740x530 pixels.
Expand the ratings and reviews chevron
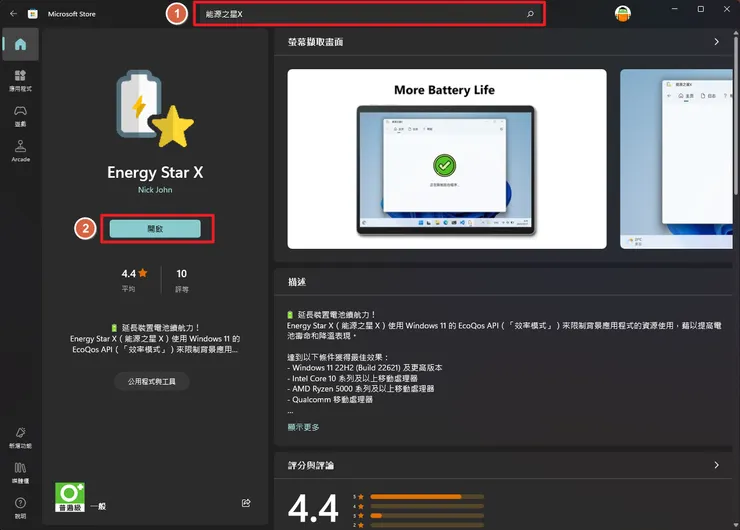click(716, 465)
